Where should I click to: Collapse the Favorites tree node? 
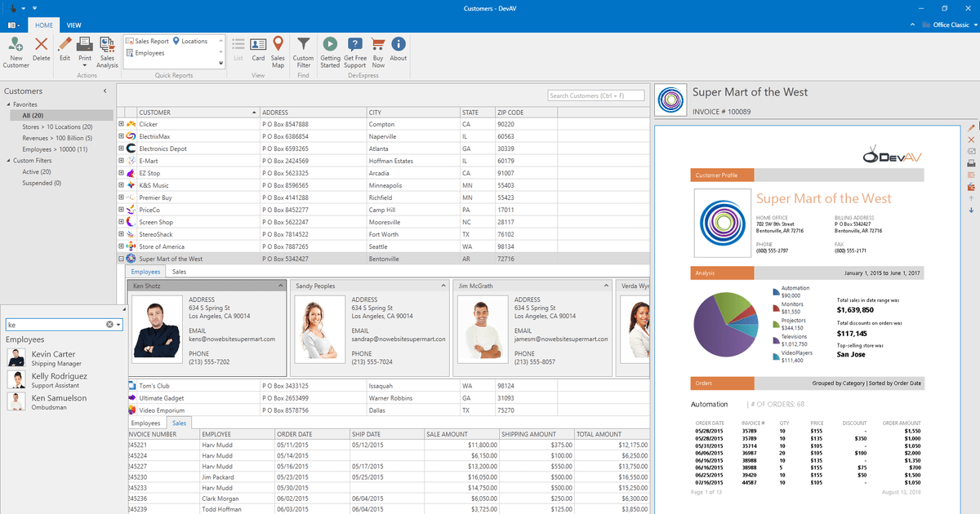click(7, 104)
